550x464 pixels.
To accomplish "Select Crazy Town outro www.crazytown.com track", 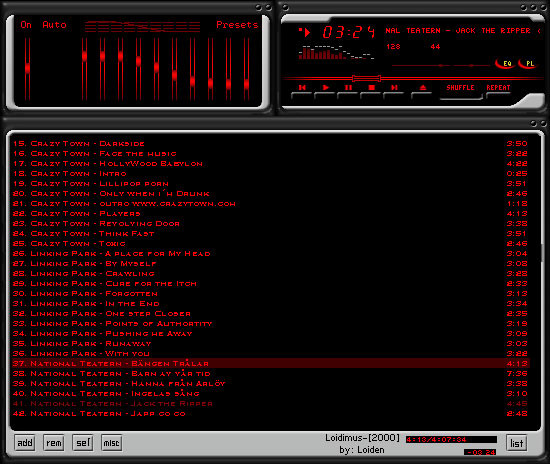I will [270, 203].
